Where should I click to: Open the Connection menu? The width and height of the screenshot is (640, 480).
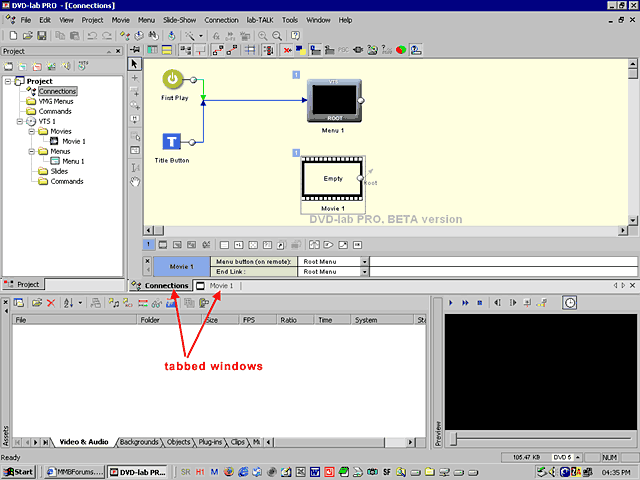221,20
